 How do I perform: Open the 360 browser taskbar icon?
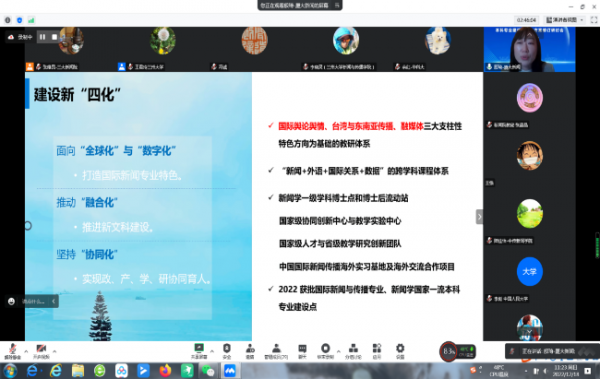[x=99, y=371]
